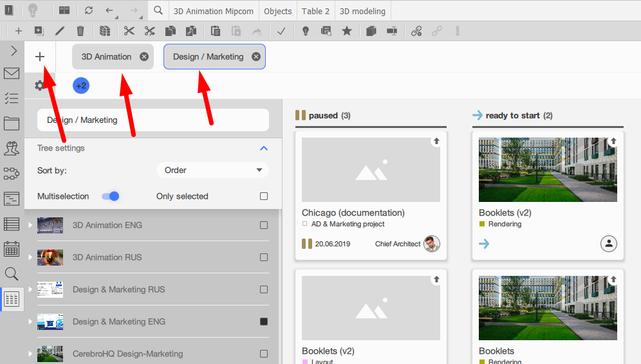Check the Only selected checkbox

tap(264, 197)
